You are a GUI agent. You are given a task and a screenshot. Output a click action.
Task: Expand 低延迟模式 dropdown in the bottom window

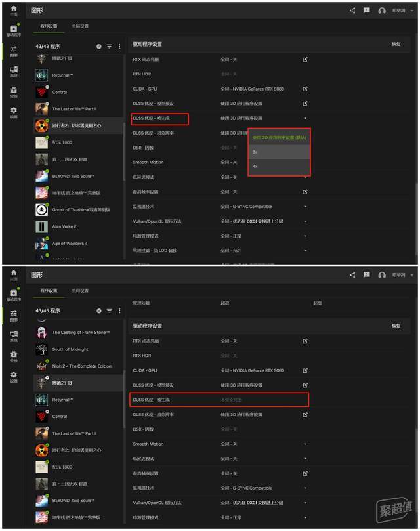pos(305,459)
